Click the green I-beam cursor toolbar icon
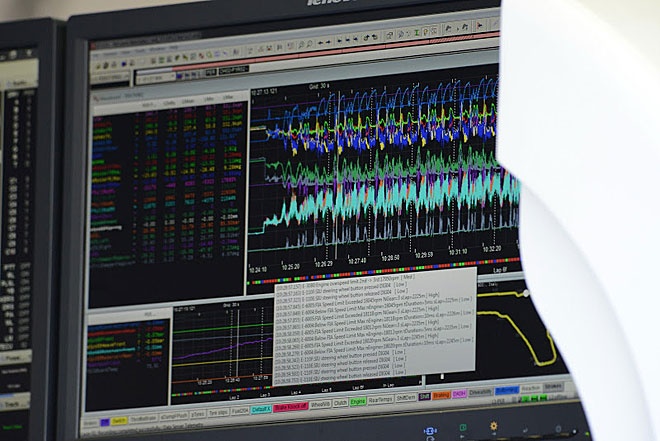The image size is (660, 441). pyautogui.click(x=417, y=33)
